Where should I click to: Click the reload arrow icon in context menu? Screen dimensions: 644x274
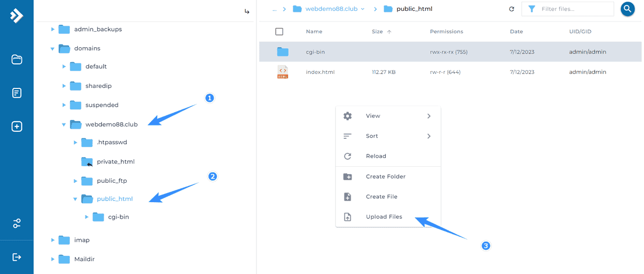pyautogui.click(x=347, y=156)
